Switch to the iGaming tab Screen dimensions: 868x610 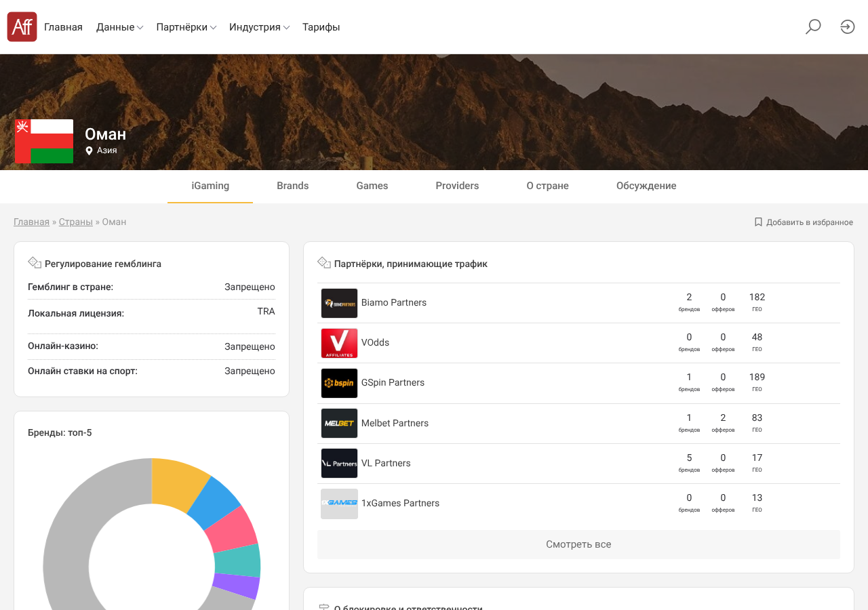210,186
